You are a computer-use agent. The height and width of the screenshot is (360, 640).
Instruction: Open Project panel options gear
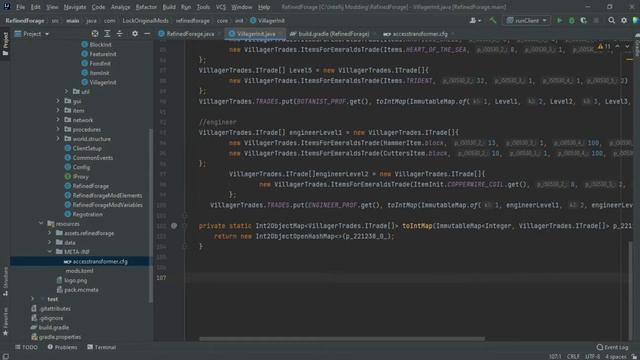point(135,34)
